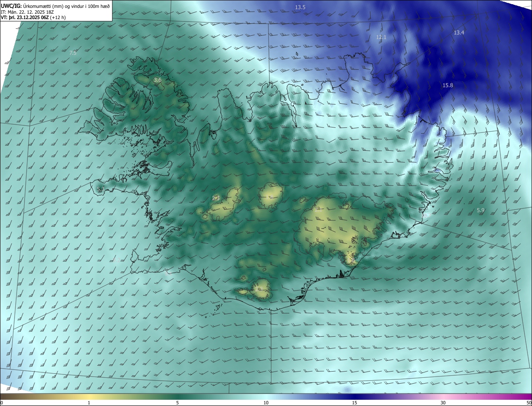Click the '1' tick on the color scale
The width and height of the screenshot is (532, 406).
click(89, 403)
